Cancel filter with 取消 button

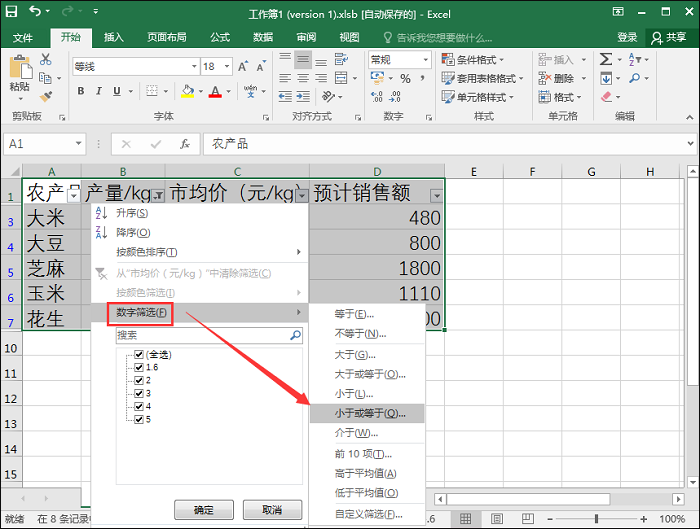272,510
